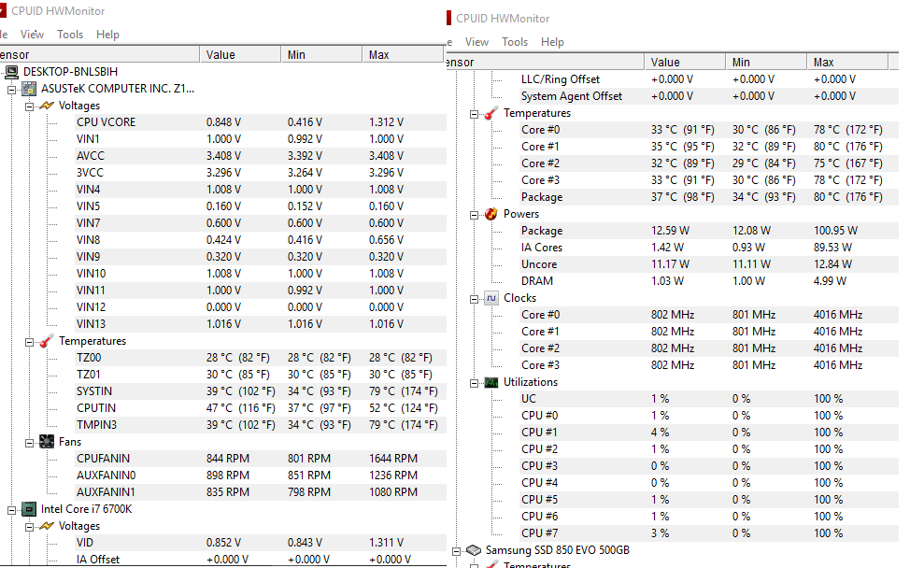Viewport: 924px width, 568px height.
Task: Open Tools menu in left HWMonitor window
Action: point(70,35)
